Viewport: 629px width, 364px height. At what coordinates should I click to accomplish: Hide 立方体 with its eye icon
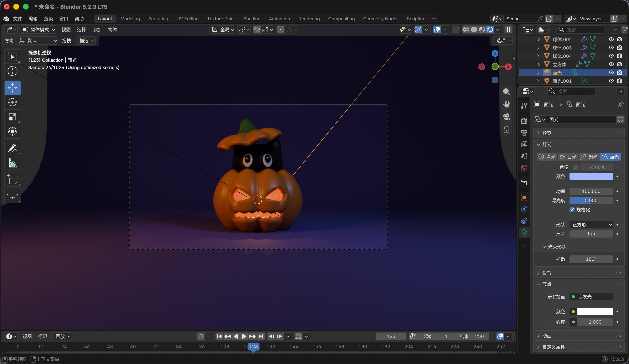(611, 64)
